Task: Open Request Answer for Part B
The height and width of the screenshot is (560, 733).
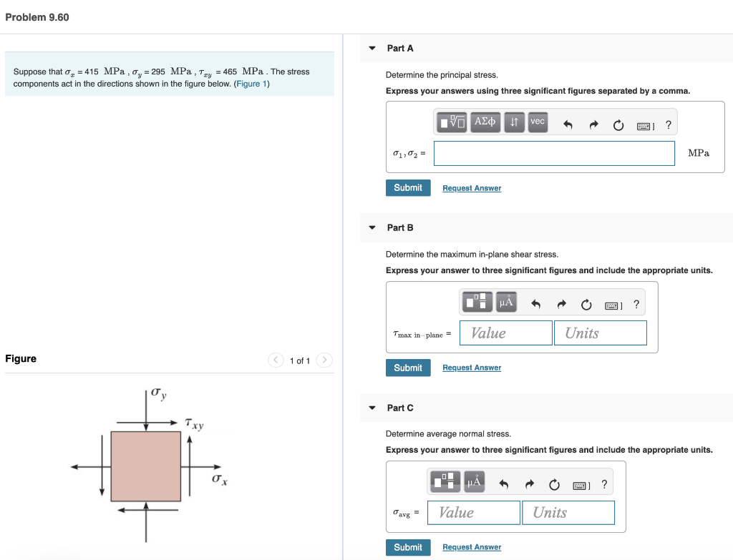Action: coord(471,367)
